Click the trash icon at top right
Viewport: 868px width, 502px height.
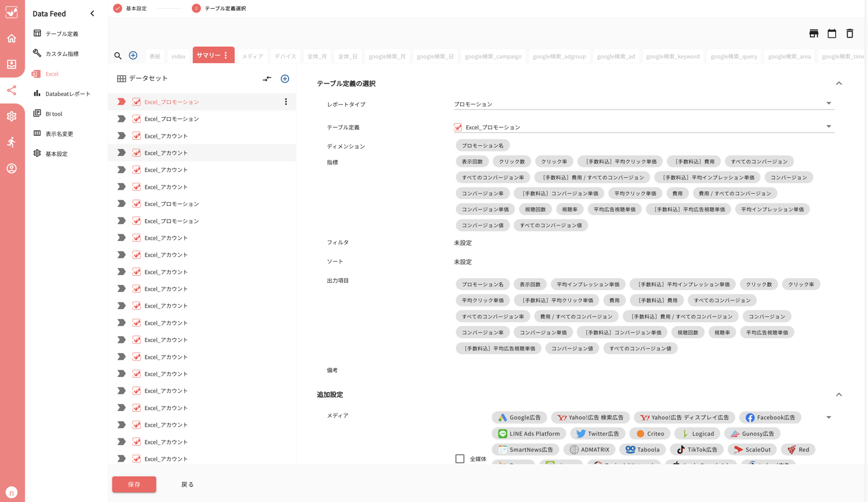pyautogui.click(x=850, y=33)
